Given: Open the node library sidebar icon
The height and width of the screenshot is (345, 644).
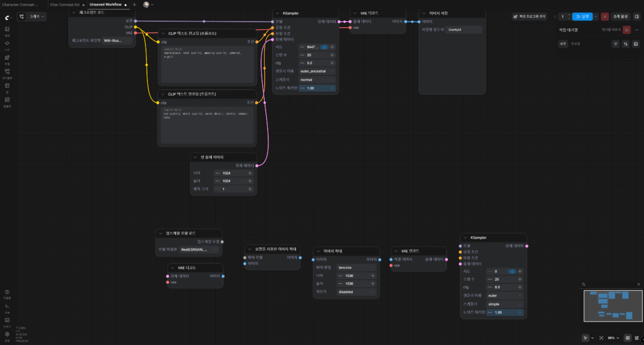Looking at the screenshot, I should point(7,45).
